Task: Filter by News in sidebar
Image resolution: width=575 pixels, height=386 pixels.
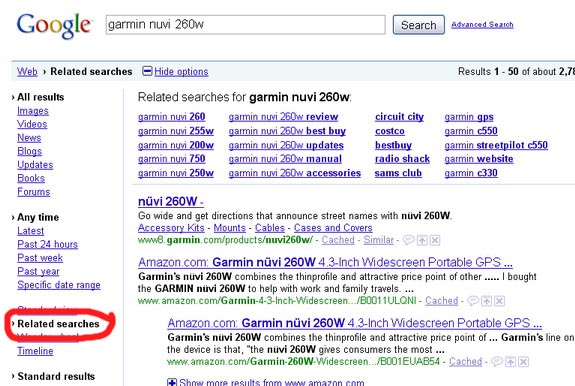Action: tap(29, 138)
